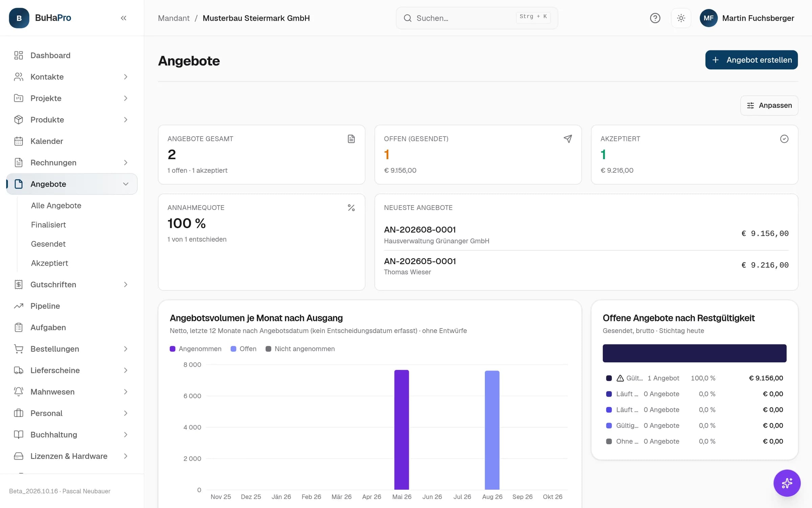Open Akzeptiert submenu item
Image resolution: width=812 pixels, height=508 pixels.
point(49,263)
